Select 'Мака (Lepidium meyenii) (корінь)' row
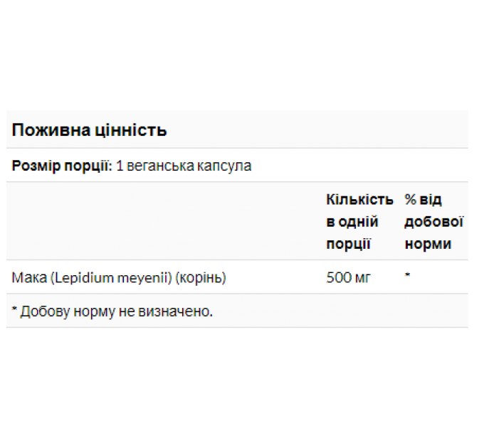 point(237,277)
